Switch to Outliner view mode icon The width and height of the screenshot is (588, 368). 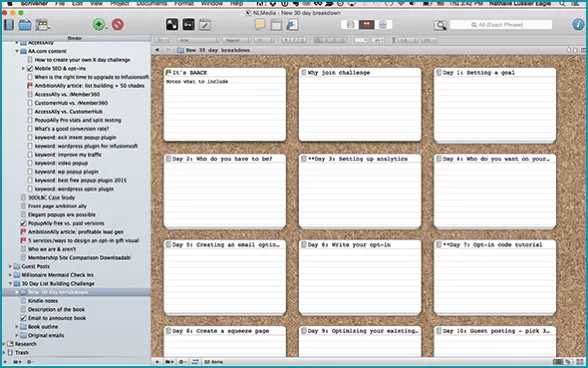[x=383, y=25]
